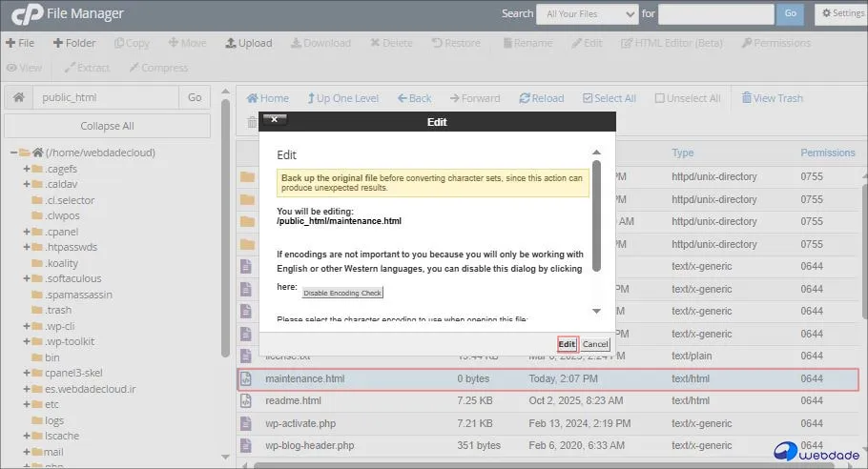
Task: Click the Upload toolbar icon
Action: tap(231, 43)
